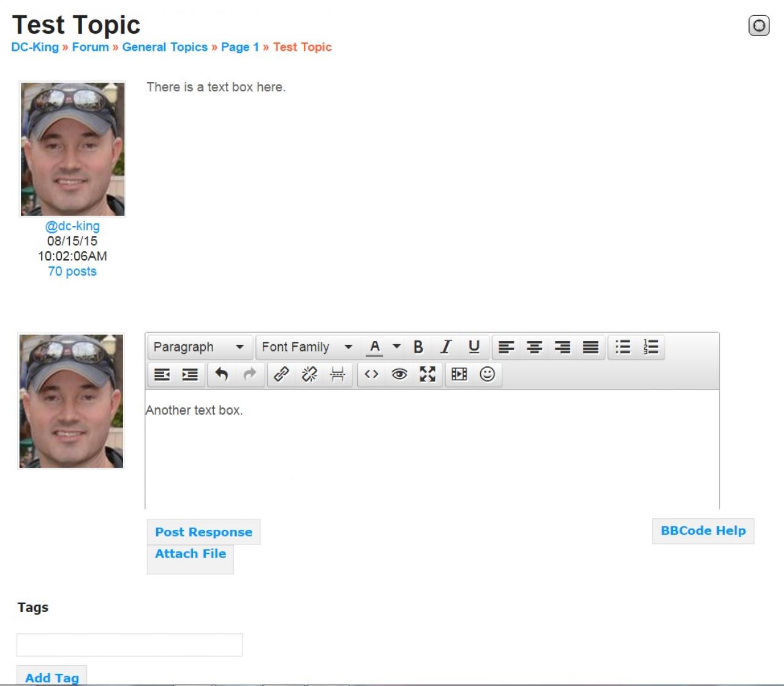Viewport: 784px width, 686px height.
Task: Increase indent of the paragraph
Action: pos(190,374)
